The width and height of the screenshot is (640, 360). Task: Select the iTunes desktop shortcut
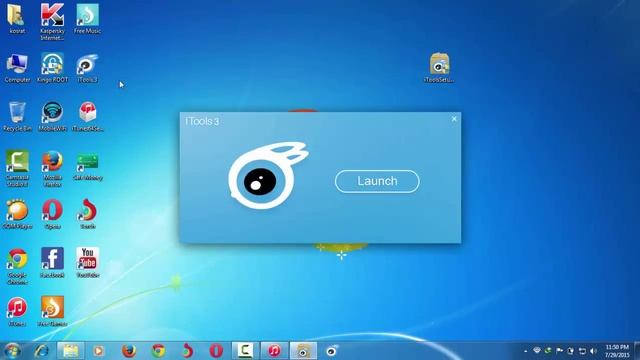[x=17, y=311]
